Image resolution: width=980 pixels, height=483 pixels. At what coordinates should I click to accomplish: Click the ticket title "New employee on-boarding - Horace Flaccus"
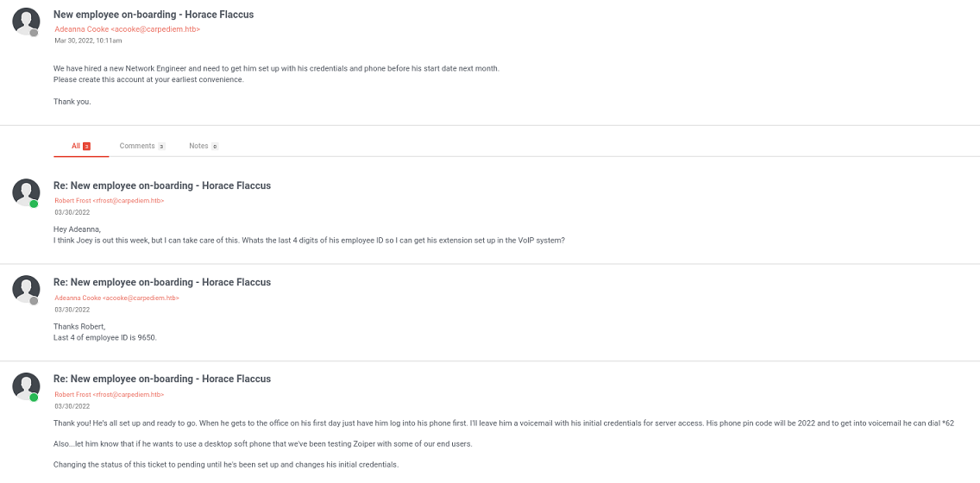(154, 15)
